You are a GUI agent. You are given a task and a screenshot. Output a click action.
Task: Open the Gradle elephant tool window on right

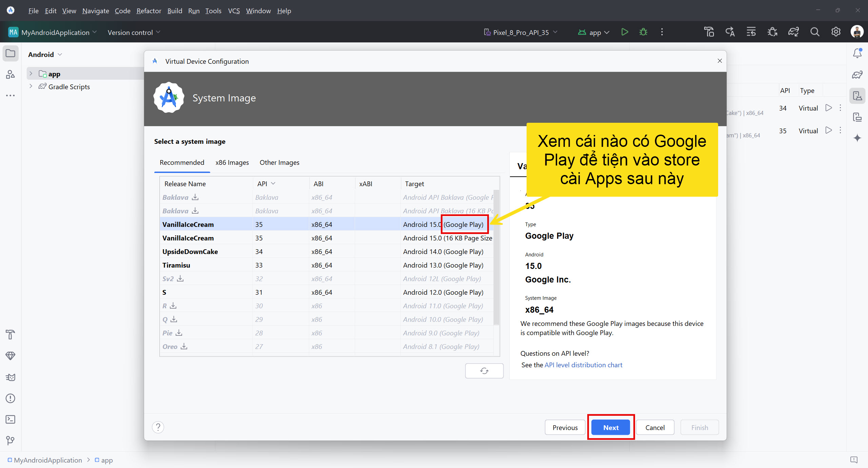tap(857, 75)
